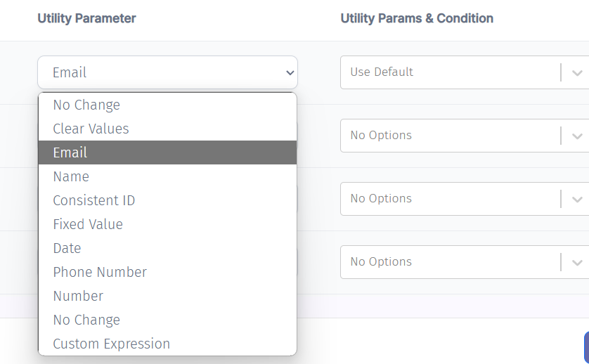Click chevron of first No Options field

(577, 136)
